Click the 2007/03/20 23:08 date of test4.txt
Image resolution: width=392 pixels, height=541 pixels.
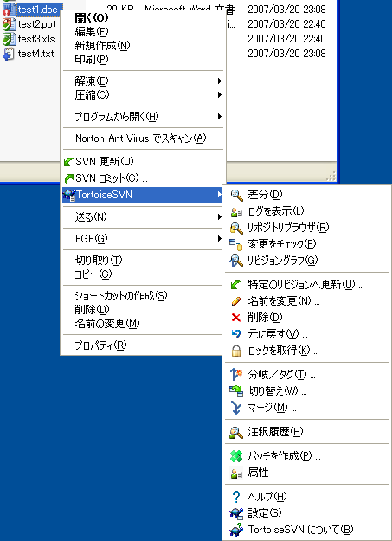click(286, 54)
